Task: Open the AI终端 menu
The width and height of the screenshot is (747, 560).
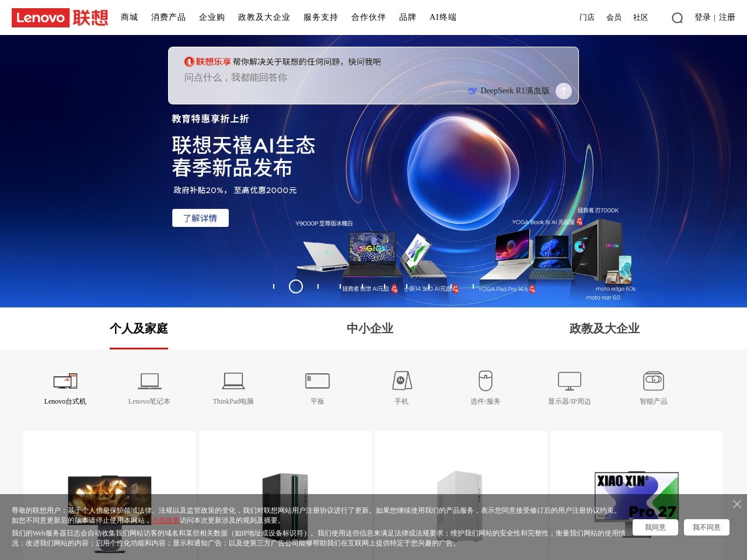Action: coord(443,17)
